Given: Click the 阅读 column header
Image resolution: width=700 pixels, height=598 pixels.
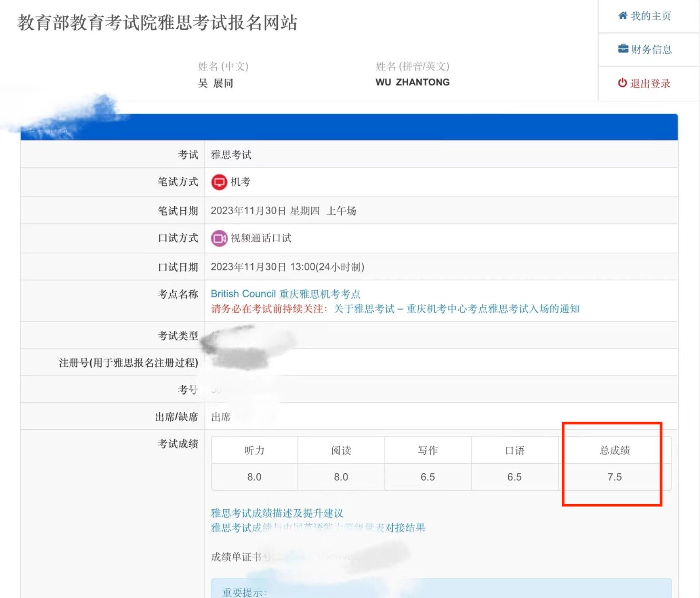Looking at the screenshot, I should click(x=341, y=450).
